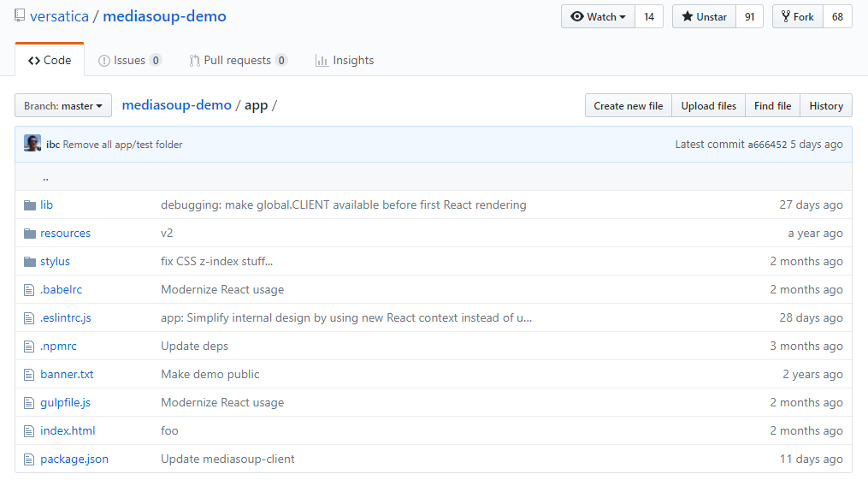This screenshot has height=480, width=868.
Task: Click the .babelrc file icon
Action: [30, 290]
